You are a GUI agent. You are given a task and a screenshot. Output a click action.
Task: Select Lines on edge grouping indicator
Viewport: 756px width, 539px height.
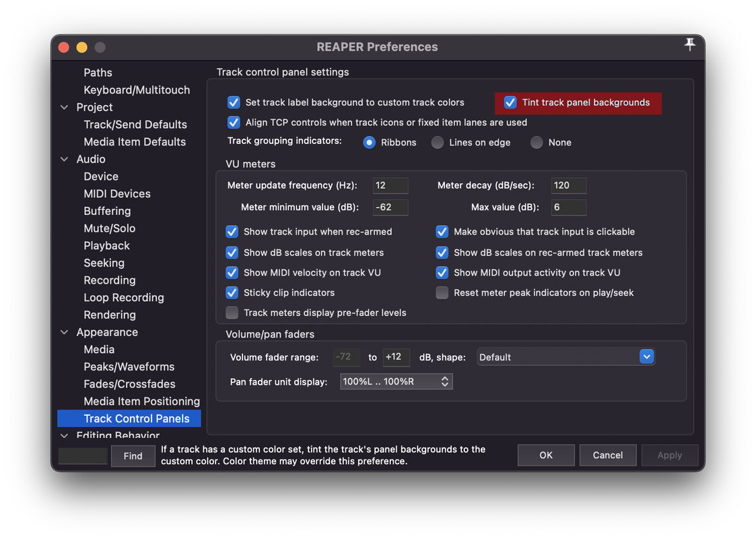(x=438, y=142)
